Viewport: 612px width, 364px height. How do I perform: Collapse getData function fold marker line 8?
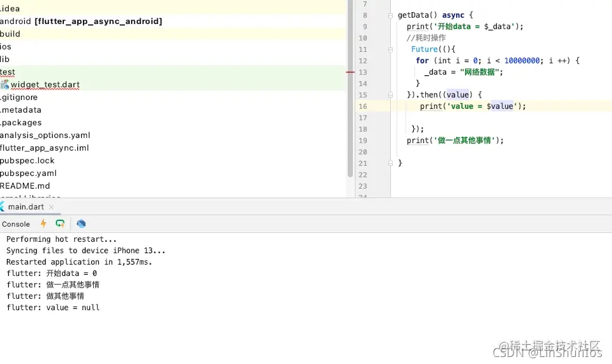[390, 16]
